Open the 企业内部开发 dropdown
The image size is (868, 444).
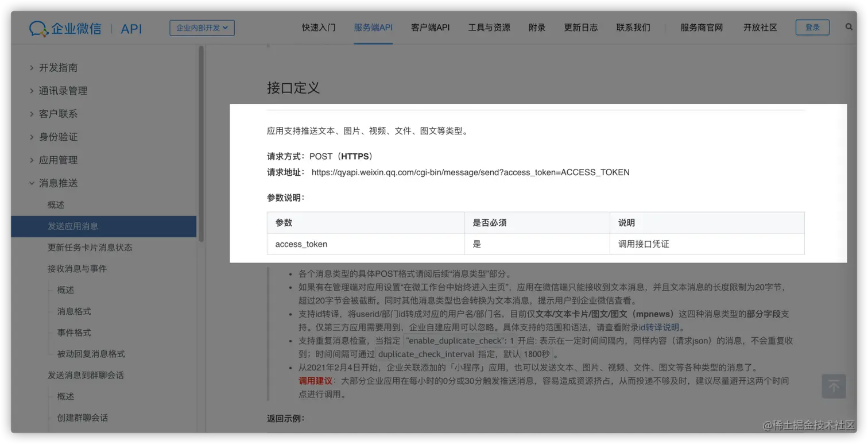[200, 27]
